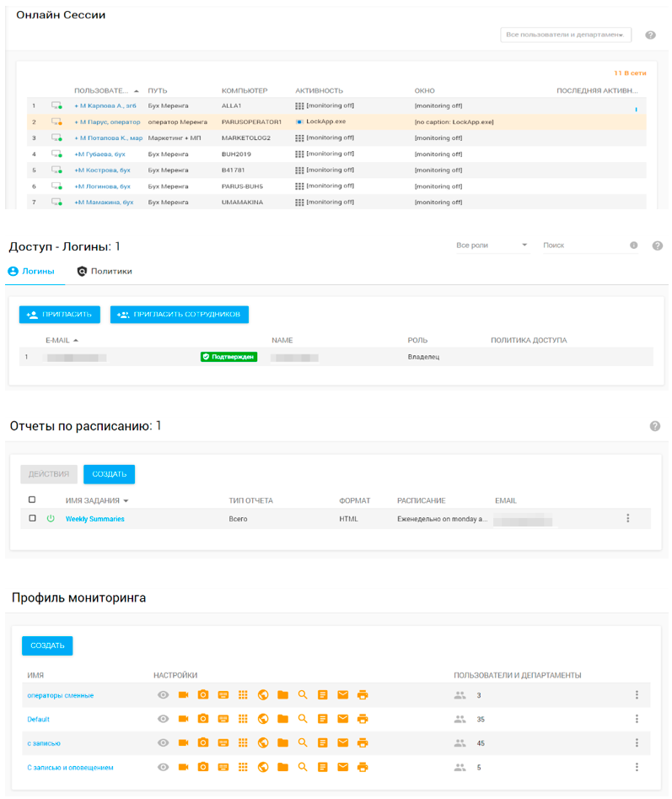The width and height of the screenshot is (672, 799).
Task: Open three-dot menu for Default profile
Action: [x=637, y=719]
